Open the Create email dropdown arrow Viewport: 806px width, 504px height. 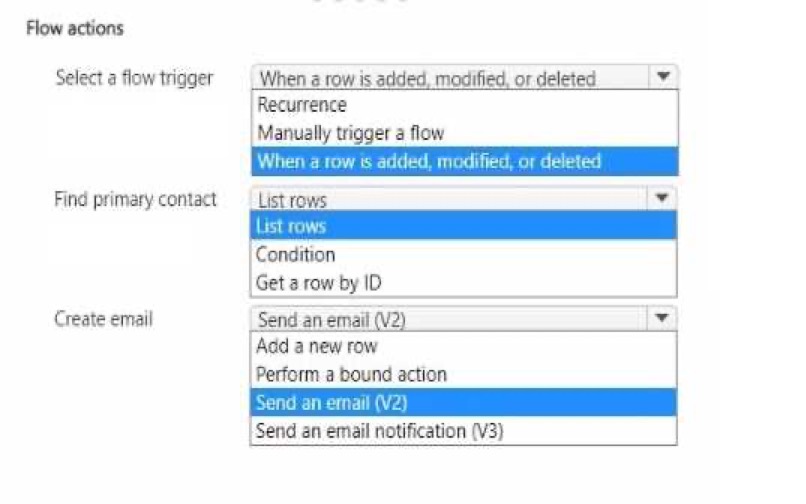[x=662, y=319]
